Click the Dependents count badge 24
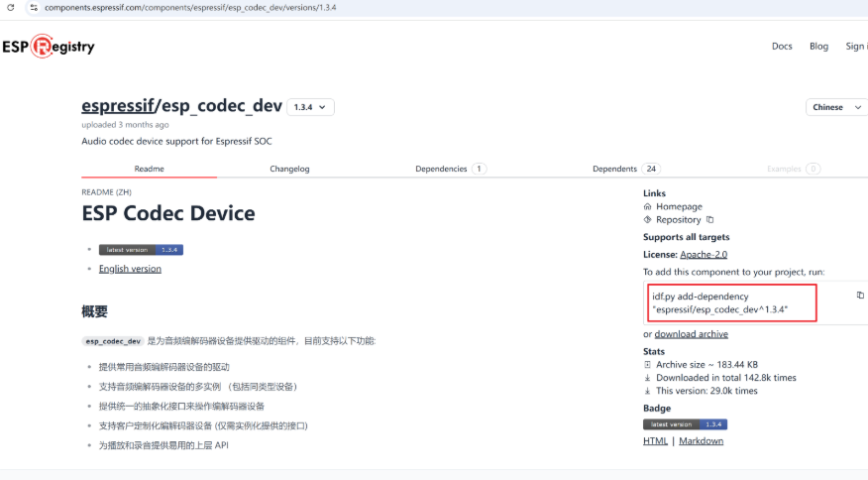The width and height of the screenshot is (868, 480). [x=651, y=169]
